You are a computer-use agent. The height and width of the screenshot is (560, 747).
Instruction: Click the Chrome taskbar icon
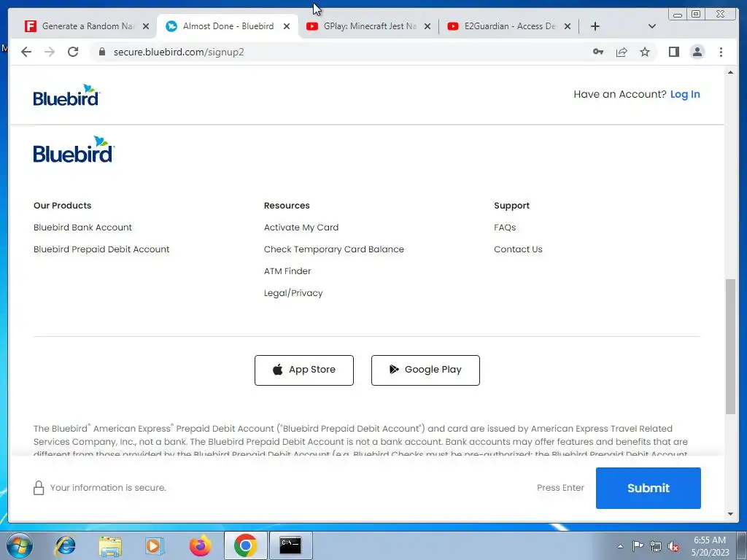click(245, 545)
